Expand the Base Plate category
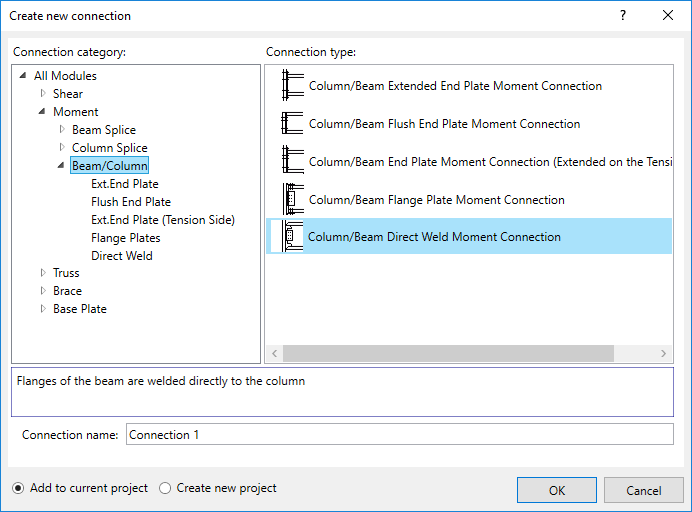 [43, 309]
